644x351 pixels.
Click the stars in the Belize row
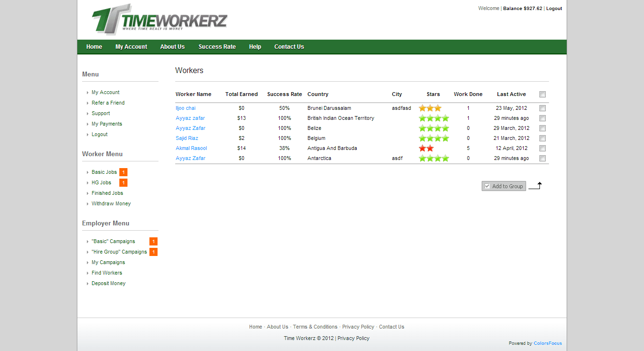[x=434, y=128]
